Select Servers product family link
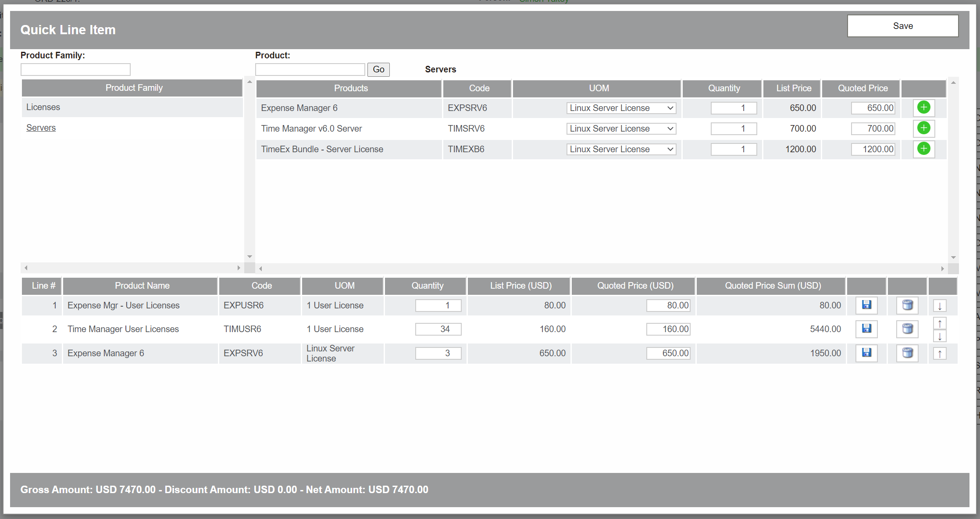 (41, 128)
